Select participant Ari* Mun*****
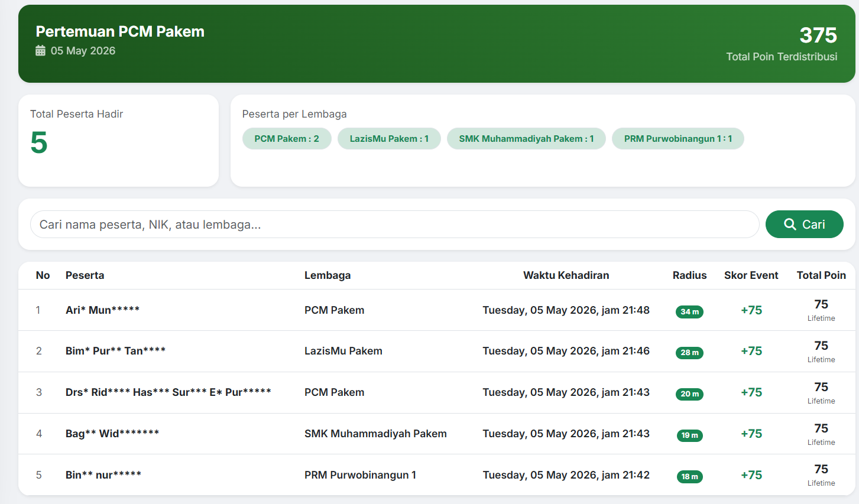 (x=102, y=310)
